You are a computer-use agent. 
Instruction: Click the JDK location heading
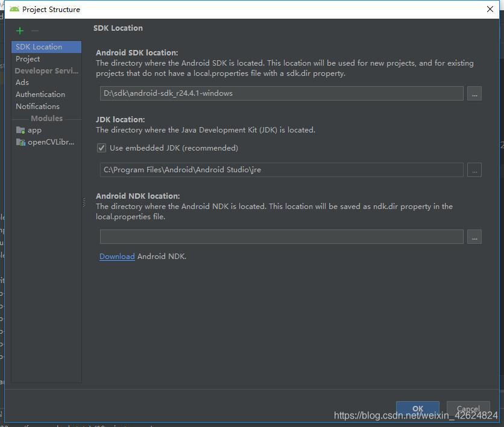[120, 119]
